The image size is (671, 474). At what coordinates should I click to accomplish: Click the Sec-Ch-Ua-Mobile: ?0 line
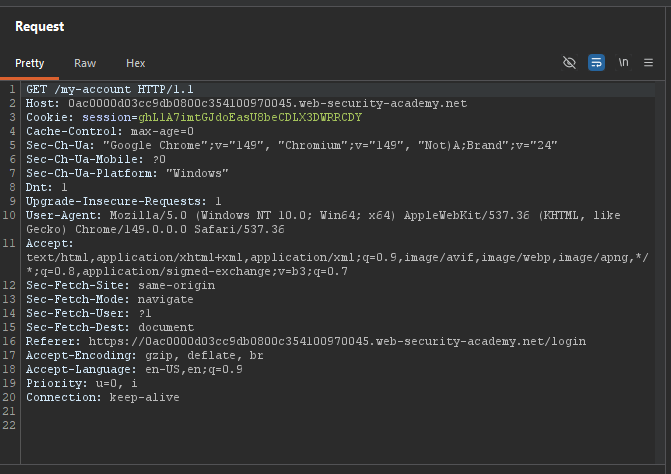coord(96,160)
